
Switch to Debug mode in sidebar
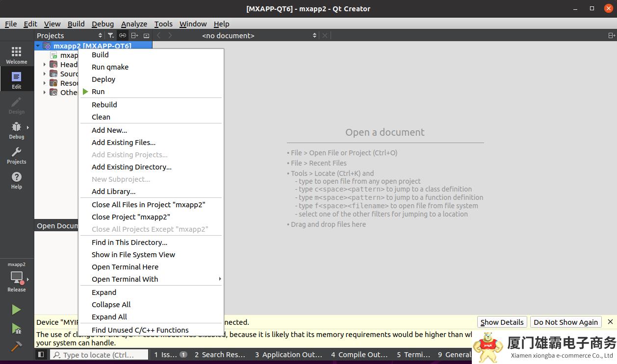pos(16,130)
